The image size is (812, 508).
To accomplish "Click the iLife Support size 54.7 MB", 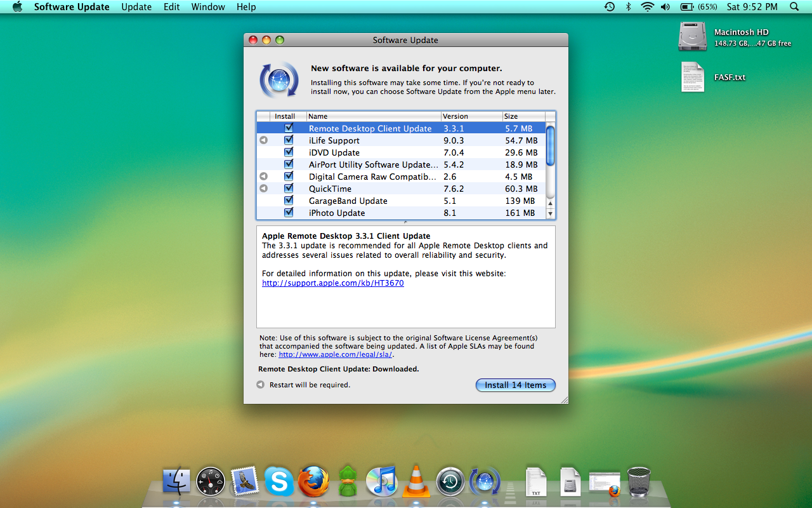I will pos(521,140).
